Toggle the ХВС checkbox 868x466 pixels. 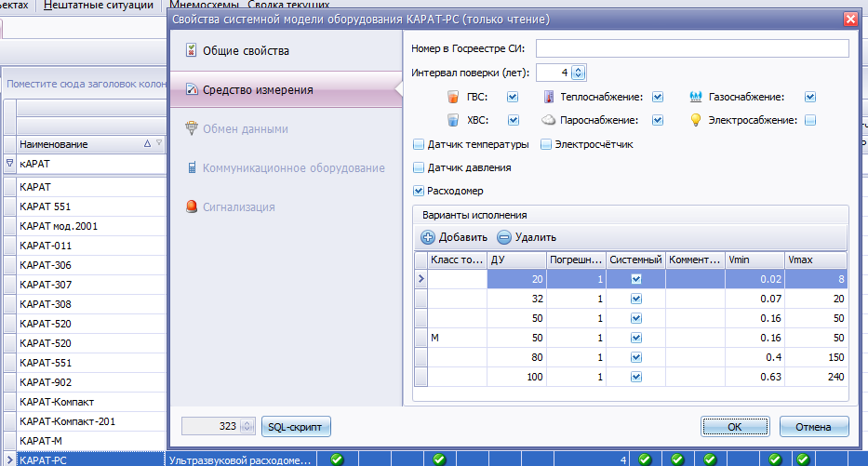coord(514,120)
